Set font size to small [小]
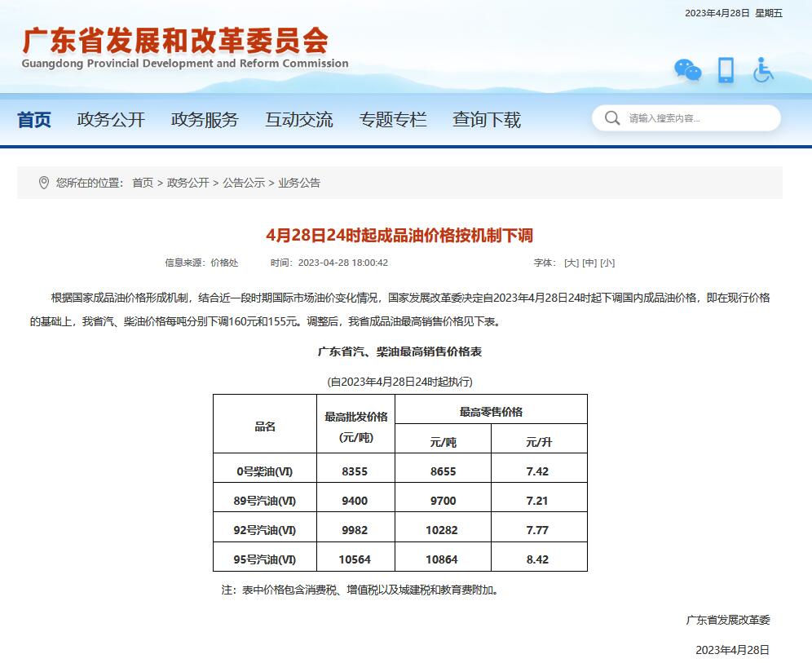Image resolution: width=812 pixels, height=663 pixels. click(x=607, y=263)
